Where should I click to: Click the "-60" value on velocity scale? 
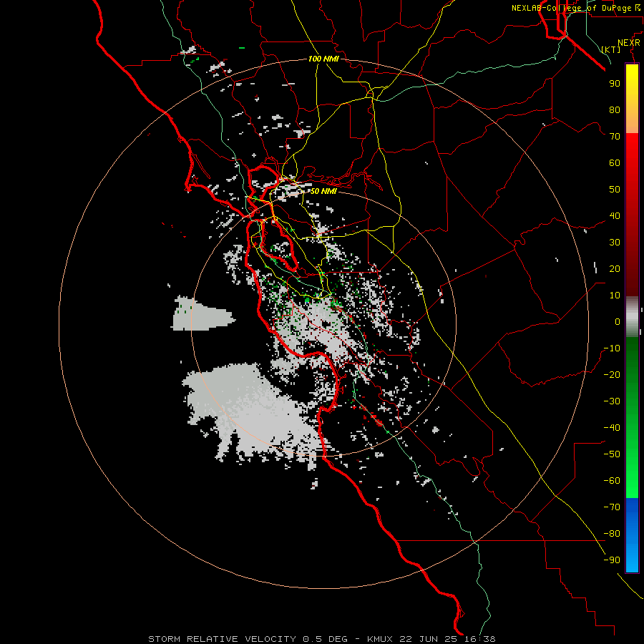[x=612, y=481]
